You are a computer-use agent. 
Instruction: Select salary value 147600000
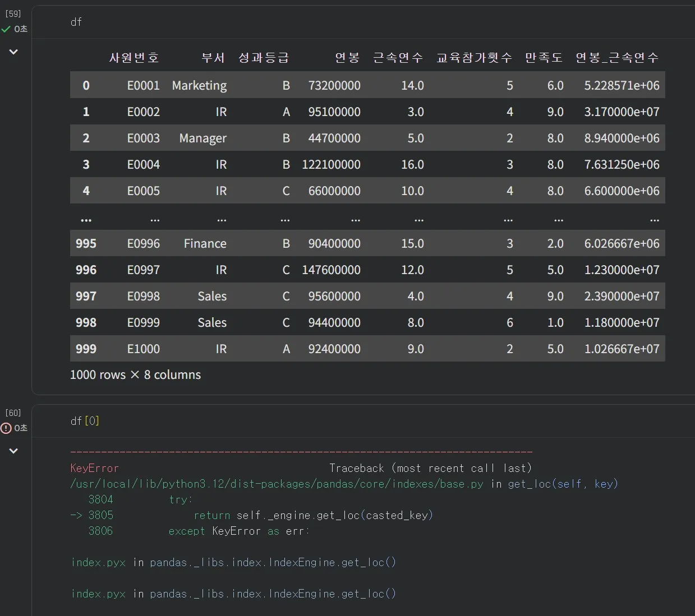pyautogui.click(x=331, y=270)
